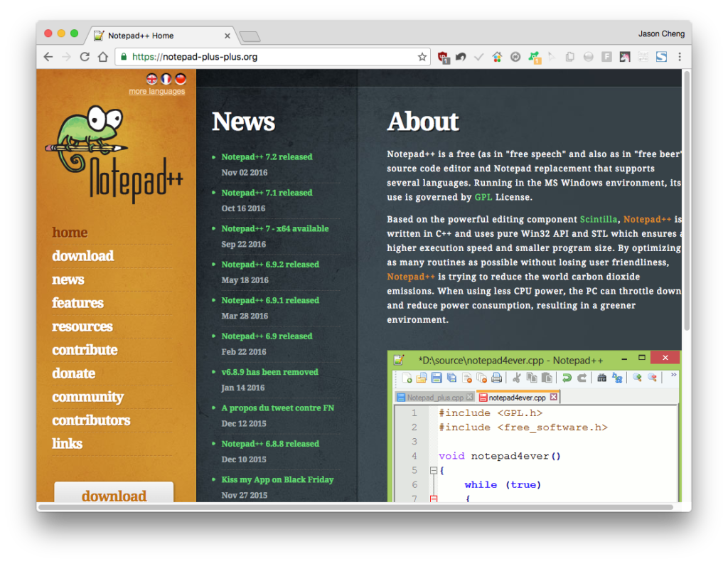Open the donate navigation item
The width and height of the screenshot is (728, 564).
click(x=73, y=373)
